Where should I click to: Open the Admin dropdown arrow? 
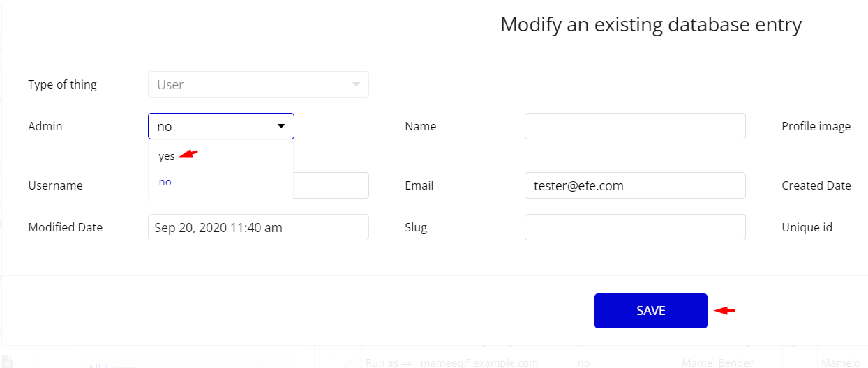tap(281, 127)
